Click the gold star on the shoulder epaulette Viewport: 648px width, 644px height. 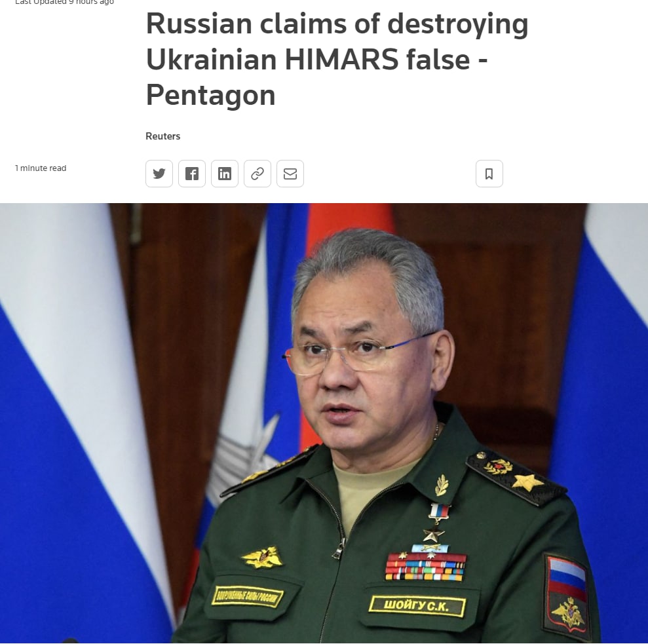click(527, 482)
